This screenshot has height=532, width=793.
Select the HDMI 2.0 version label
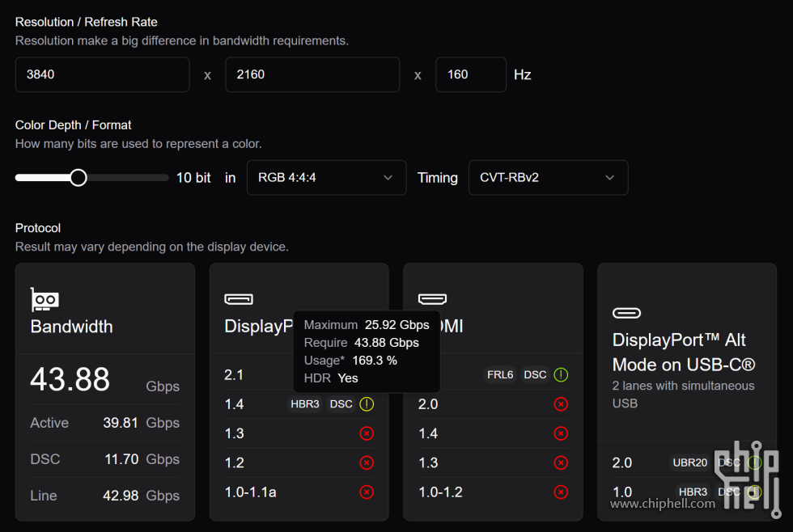(x=428, y=404)
